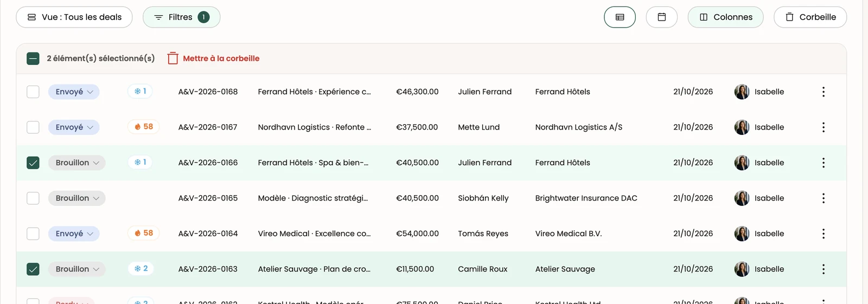Click Isabelle's avatar on the A&V-2026-0163 row
This screenshot has width=868, height=304.
(742, 269)
